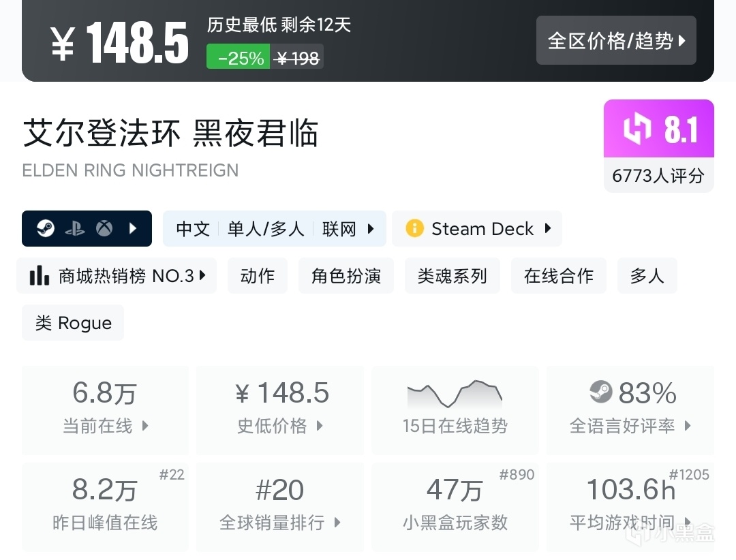Expand the language and mode details arrow
The image size is (736, 560).
(371, 229)
